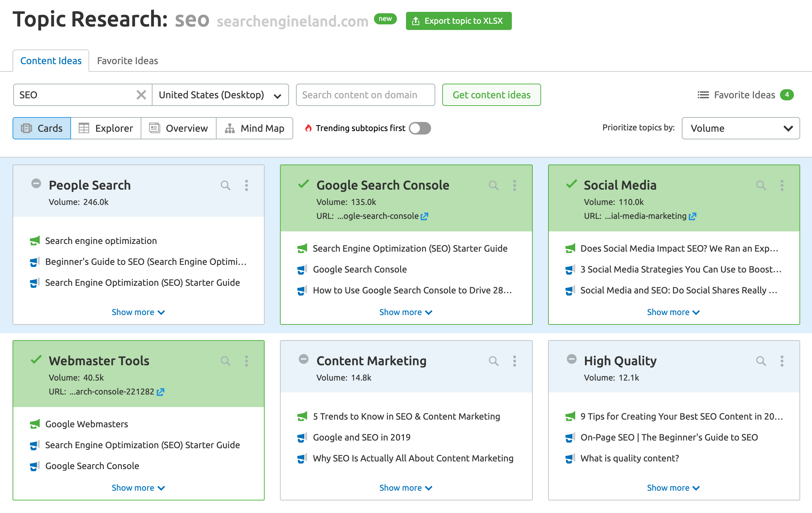Screen dimensions: 812x513
Task: Export topic to XLSX
Action: pyautogui.click(x=459, y=21)
